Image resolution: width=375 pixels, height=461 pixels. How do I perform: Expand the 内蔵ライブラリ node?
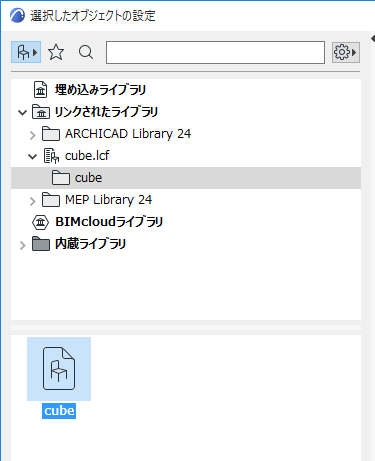(x=22, y=245)
